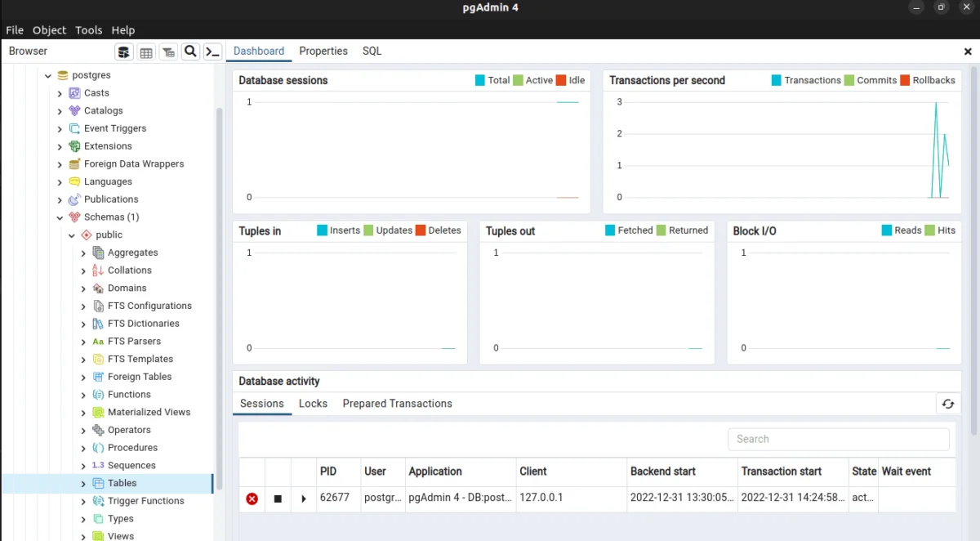The width and height of the screenshot is (980, 541).
Task: Open the Prepared Transactions view
Action: point(397,403)
